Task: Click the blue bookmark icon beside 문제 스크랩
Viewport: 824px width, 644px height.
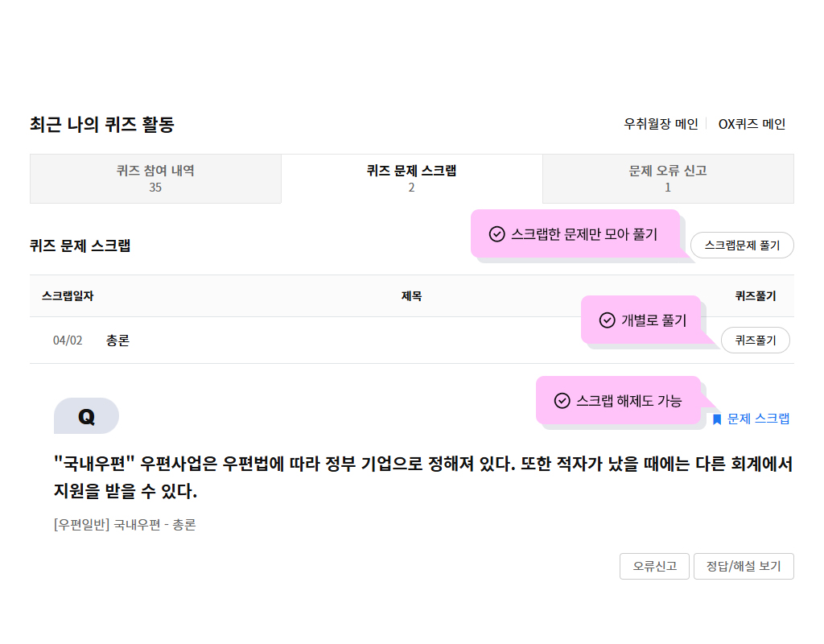Action: point(717,419)
